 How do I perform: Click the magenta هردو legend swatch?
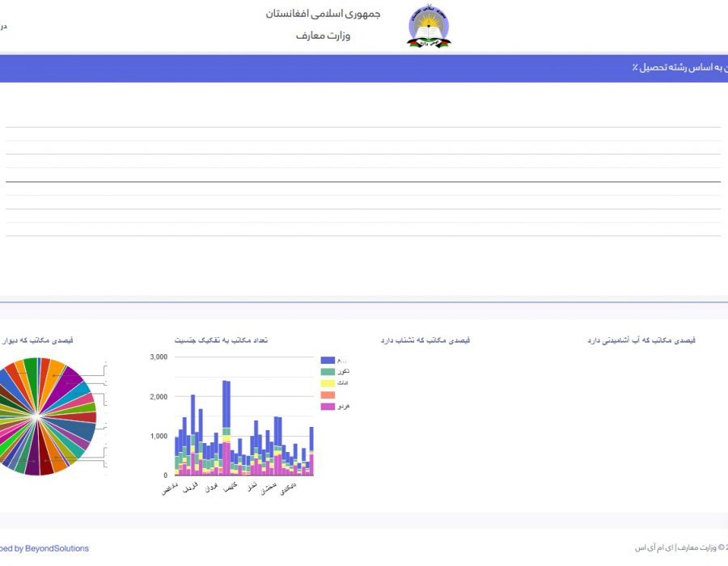[328, 406]
